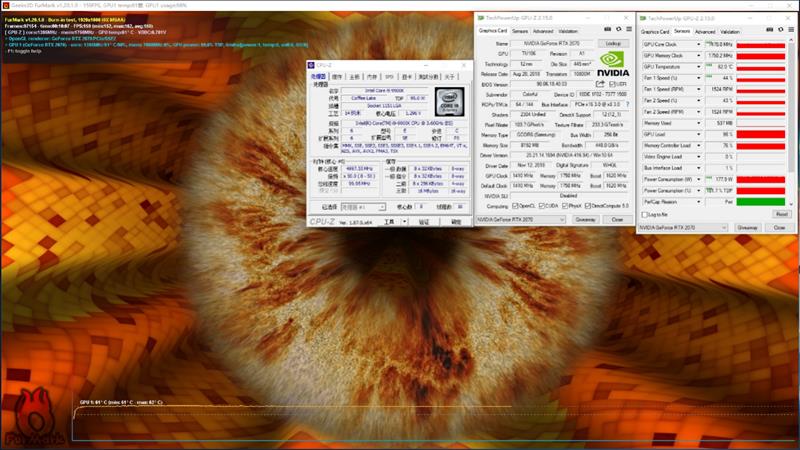
Task: Toggle the UEFI checkbox in GPU-Z
Action: pos(612,84)
